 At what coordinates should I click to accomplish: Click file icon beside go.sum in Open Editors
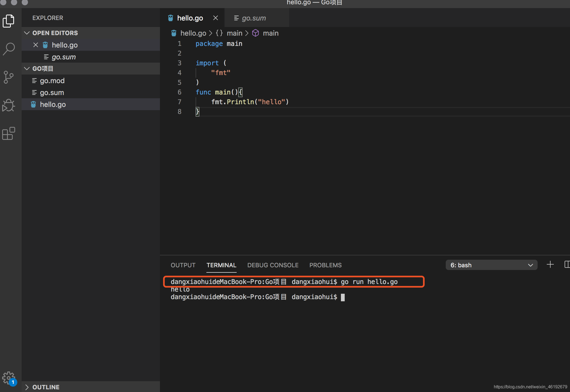coord(46,57)
